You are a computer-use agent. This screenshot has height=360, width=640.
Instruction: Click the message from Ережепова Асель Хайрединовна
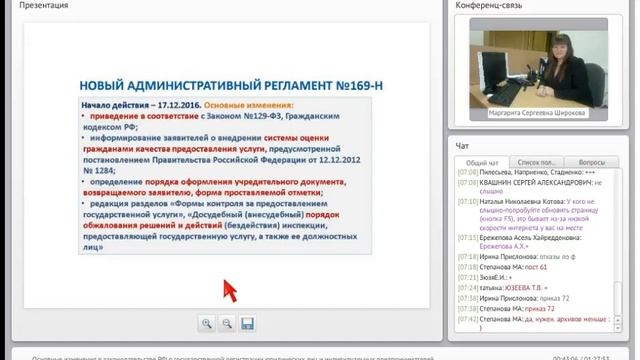click(x=520, y=242)
